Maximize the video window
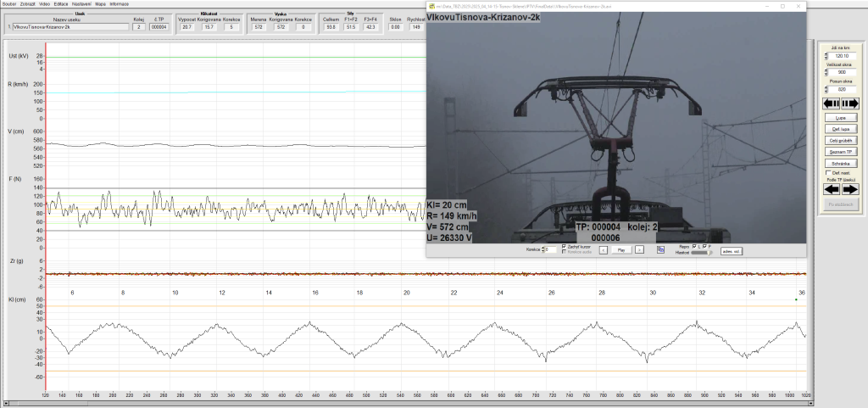The height and width of the screenshot is (408, 868). click(x=782, y=6)
